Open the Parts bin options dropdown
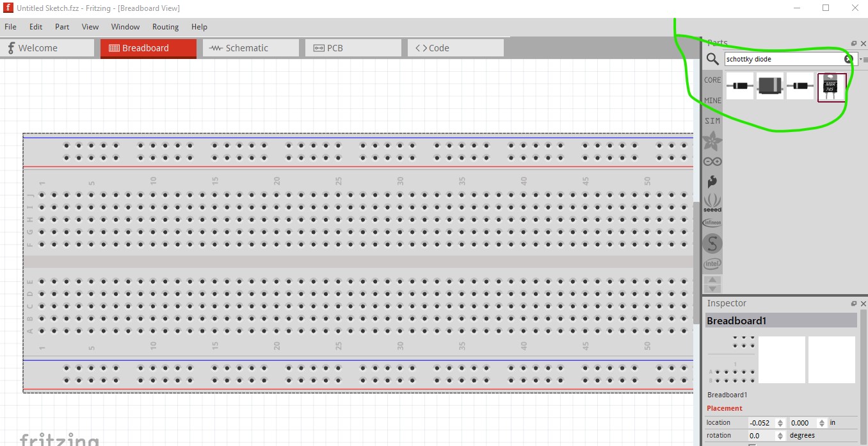This screenshot has height=446, width=868. tap(863, 59)
